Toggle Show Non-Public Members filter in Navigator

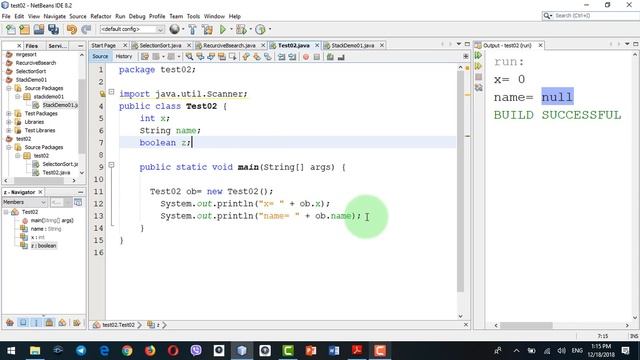[x=49, y=323]
